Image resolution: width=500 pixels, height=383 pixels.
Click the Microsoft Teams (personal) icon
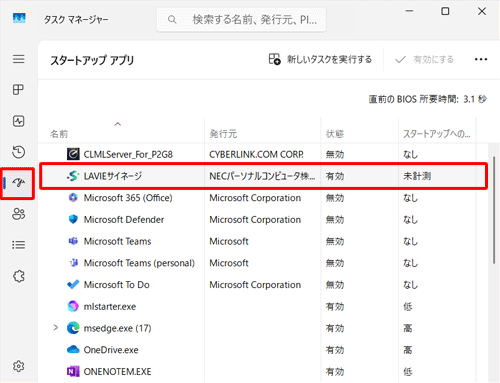pos(73,263)
